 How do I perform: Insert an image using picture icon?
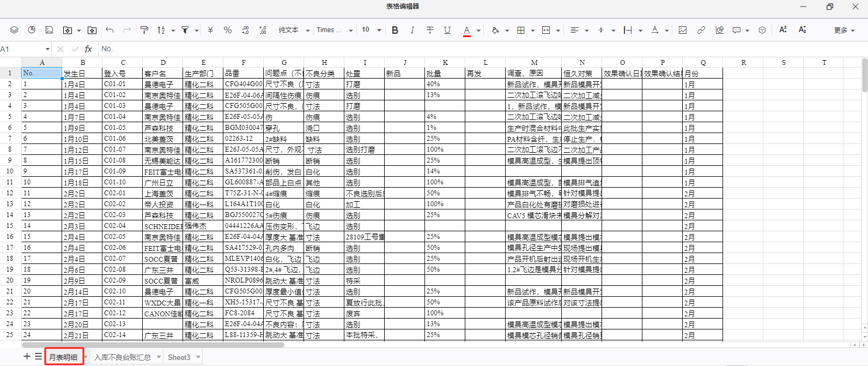tap(683, 30)
